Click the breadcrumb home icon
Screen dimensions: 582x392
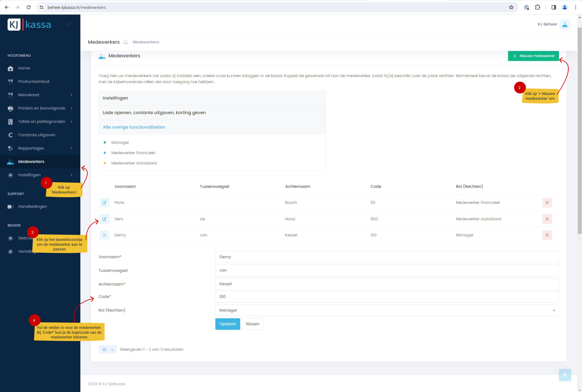[x=126, y=42]
